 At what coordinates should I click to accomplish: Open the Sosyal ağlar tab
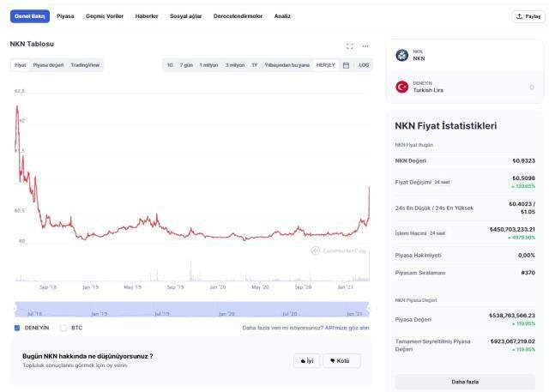[185, 16]
